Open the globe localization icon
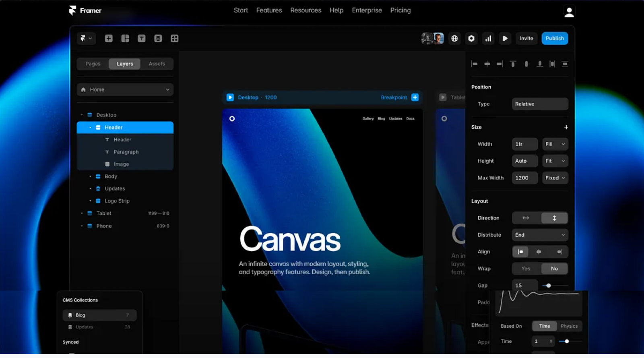The width and height of the screenshot is (644, 358). point(454,38)
